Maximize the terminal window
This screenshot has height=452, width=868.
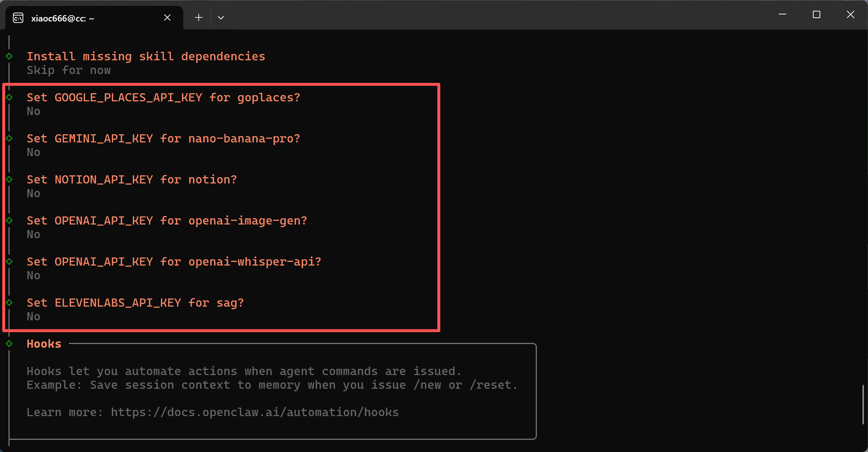coord(817,15)
